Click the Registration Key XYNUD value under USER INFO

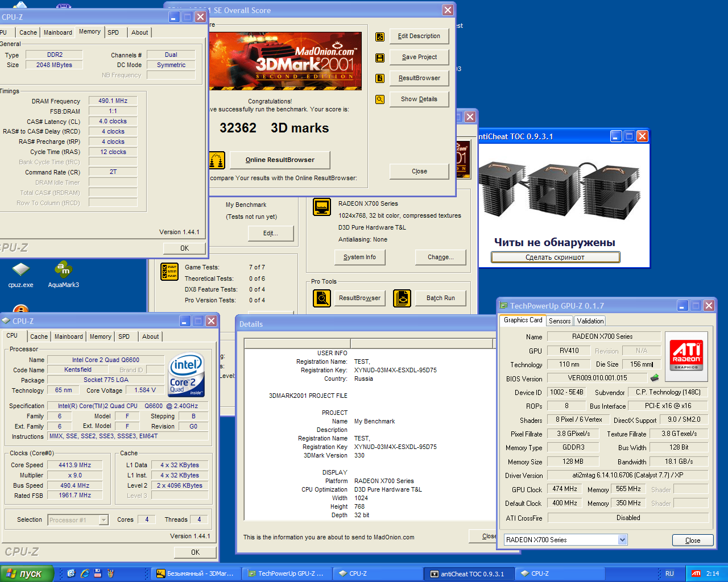(395, 370)
